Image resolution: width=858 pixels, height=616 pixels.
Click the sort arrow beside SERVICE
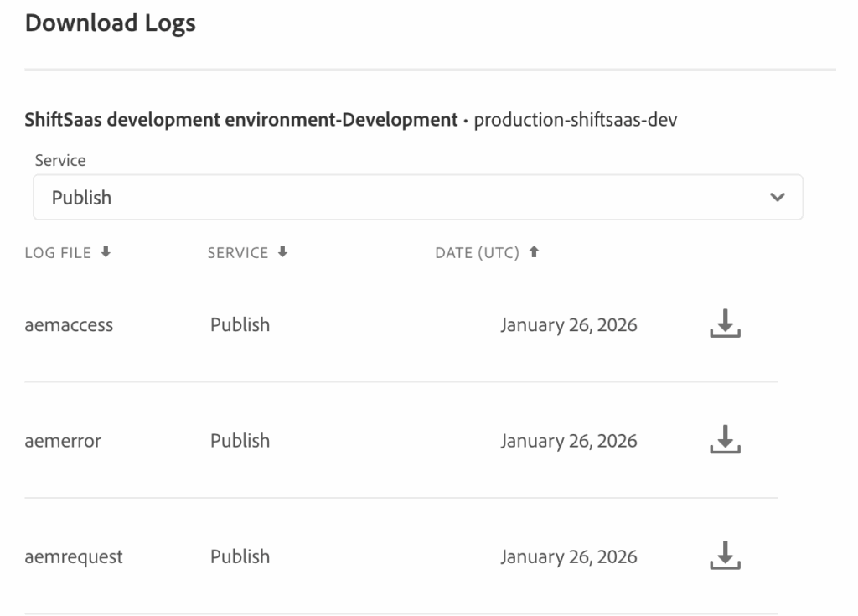[282, 252]
